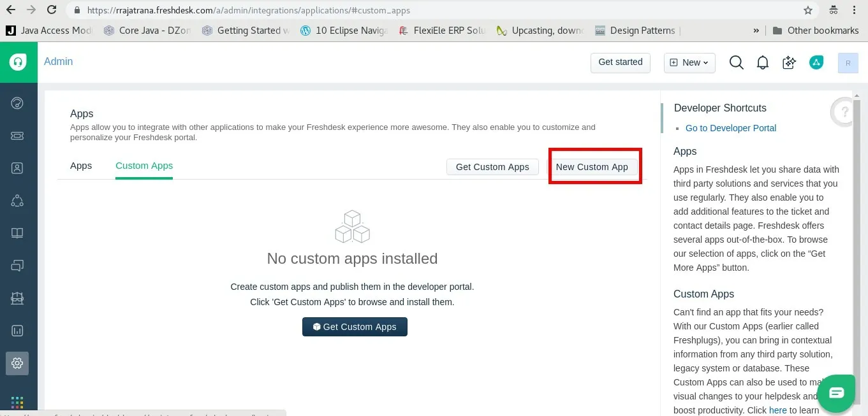This screenshot has width=868, height=416.
Task: Click the Admin breadcrumb title
Action: [x=59, y=61]
